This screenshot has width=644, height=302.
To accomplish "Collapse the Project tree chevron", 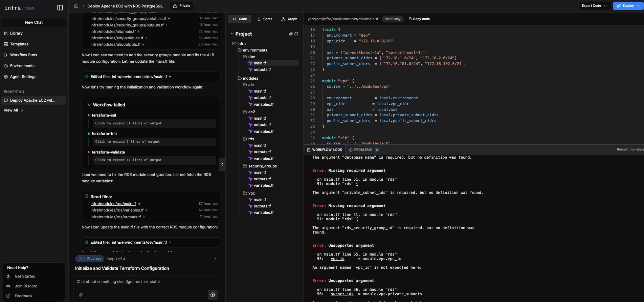I will tap(232, 34).
